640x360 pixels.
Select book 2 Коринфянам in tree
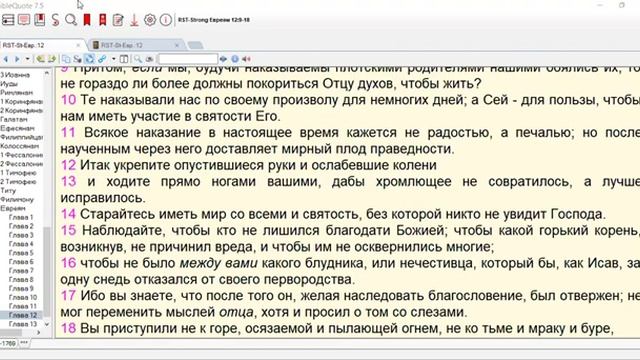21,111
